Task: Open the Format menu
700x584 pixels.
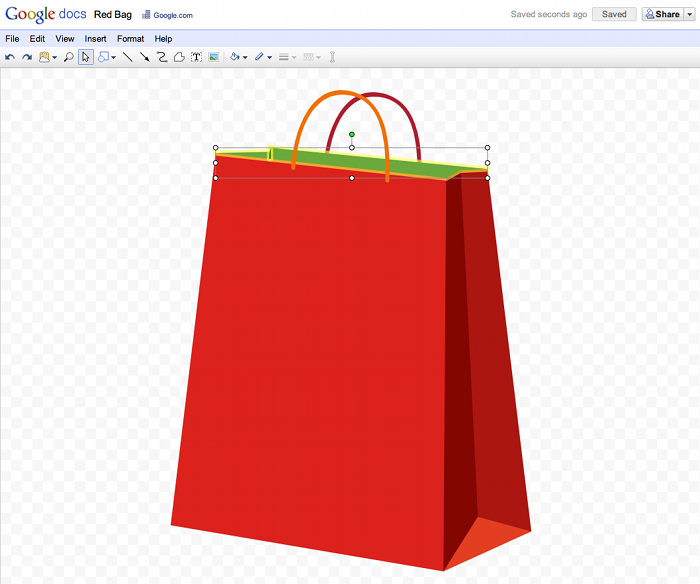Action: (130, 39)
